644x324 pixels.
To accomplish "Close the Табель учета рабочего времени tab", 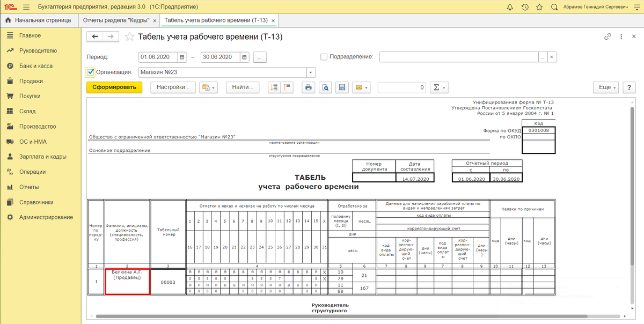I will pos(273,21).
